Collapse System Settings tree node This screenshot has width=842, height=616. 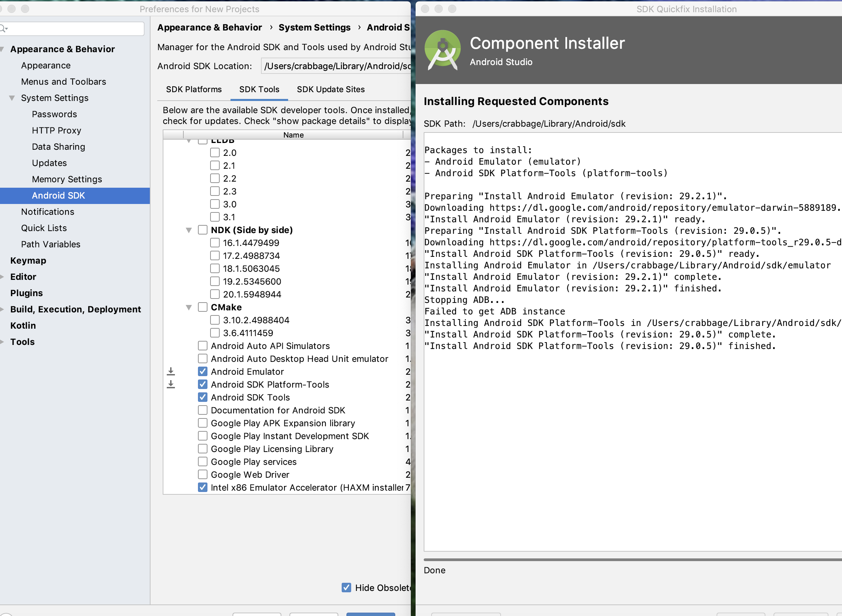12,98
